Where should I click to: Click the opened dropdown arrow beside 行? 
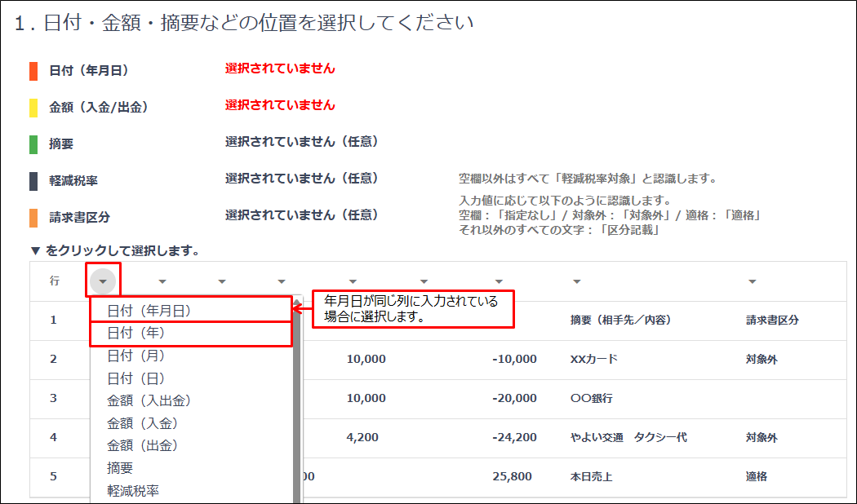[103, 281]
